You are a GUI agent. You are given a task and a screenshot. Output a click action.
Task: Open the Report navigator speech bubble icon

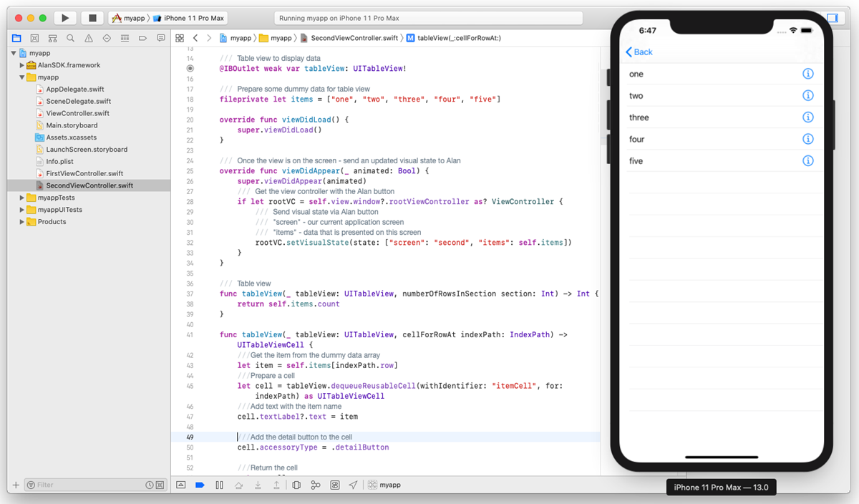(x=160, y=38)
